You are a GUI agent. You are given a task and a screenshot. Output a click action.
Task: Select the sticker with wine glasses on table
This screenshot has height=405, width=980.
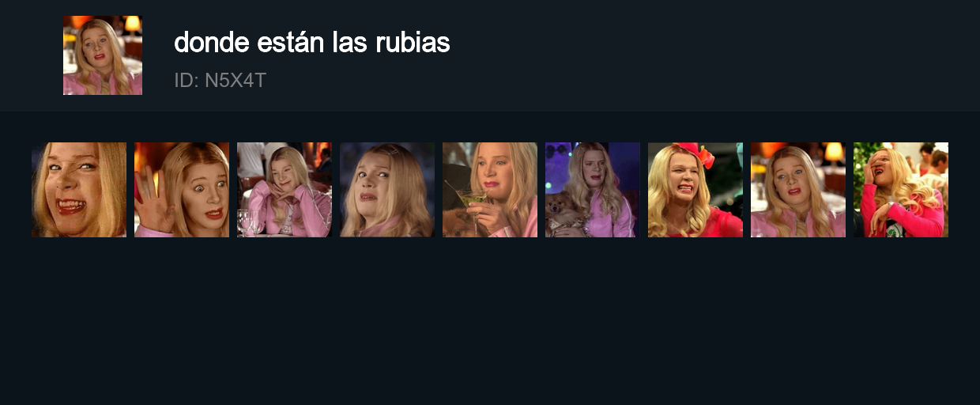click(285, 190)
